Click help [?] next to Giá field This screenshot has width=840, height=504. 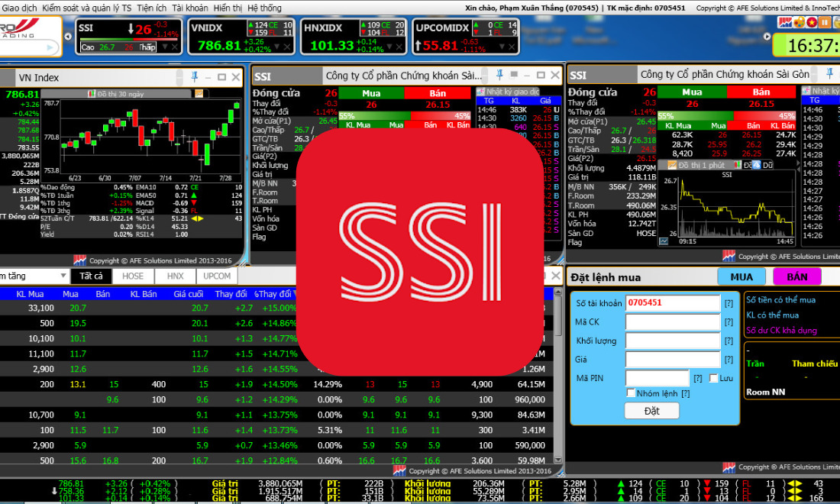(x=729, y=360)
